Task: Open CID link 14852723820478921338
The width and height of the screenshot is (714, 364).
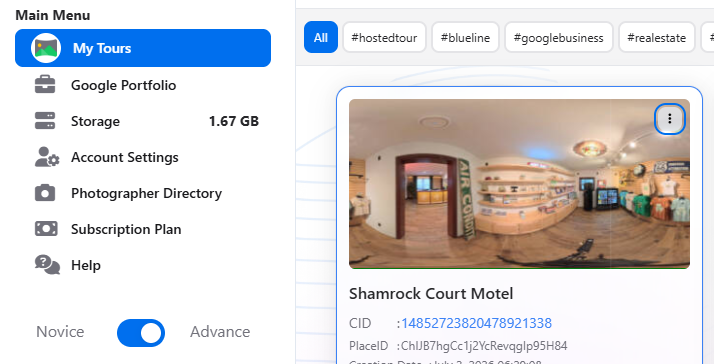Action: [x=477, y=323]
